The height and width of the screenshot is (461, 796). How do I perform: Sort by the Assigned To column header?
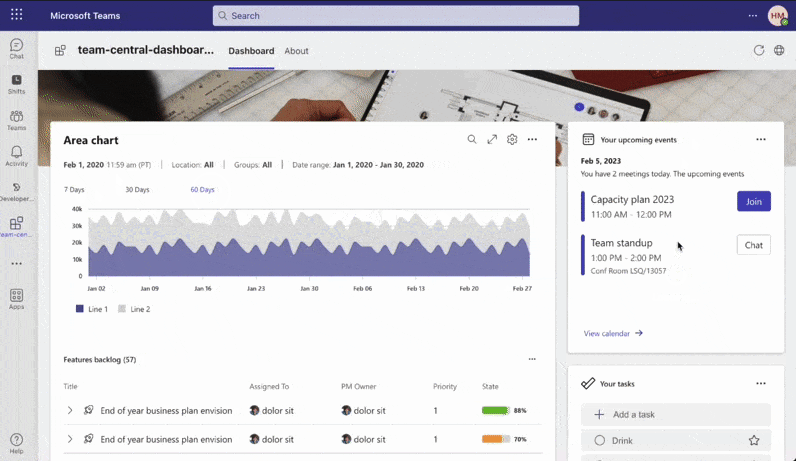click(269, 386)
